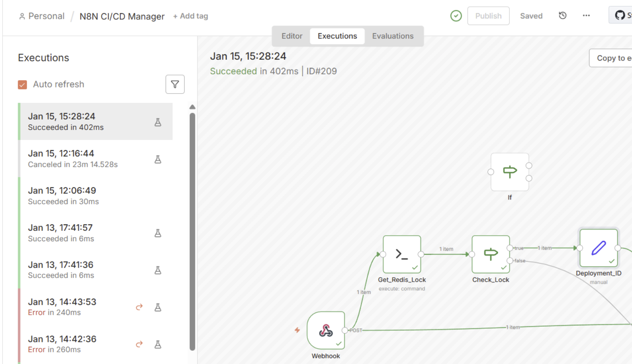Click the Executions sidebar heading
Screen dimensions: 632x364
pyautogui.click(x=43, y=58)
